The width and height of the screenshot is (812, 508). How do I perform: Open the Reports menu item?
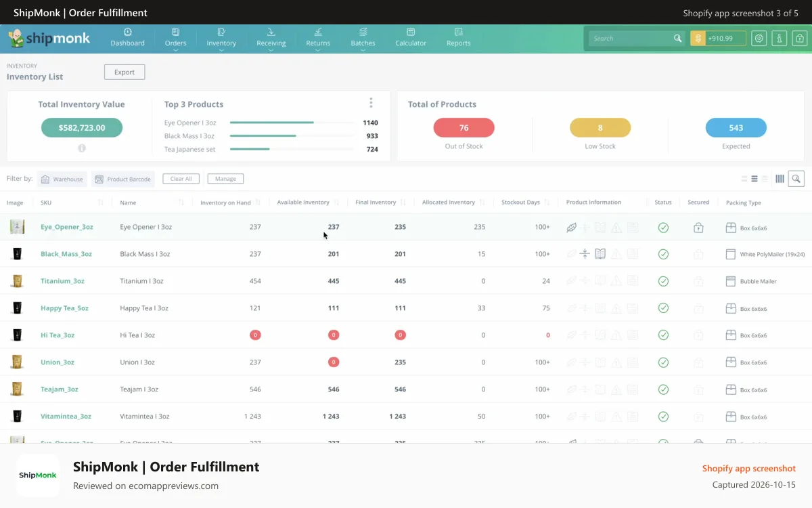pyautogui.click(x=459, y=38)
